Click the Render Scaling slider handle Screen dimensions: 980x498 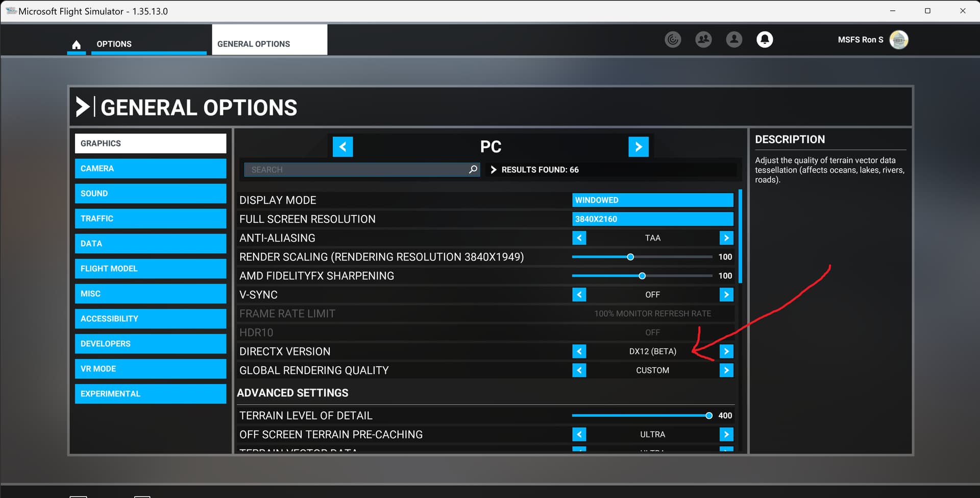(x=630, y=257)
